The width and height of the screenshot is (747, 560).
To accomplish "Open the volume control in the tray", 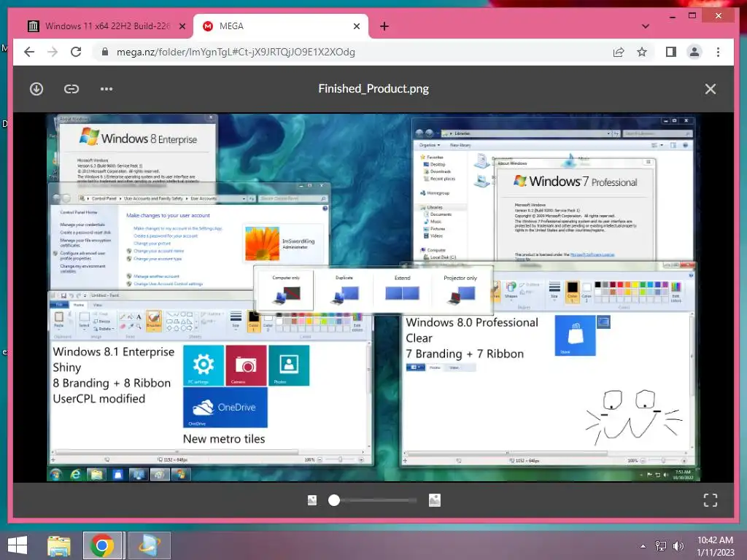I will (678, 546).
